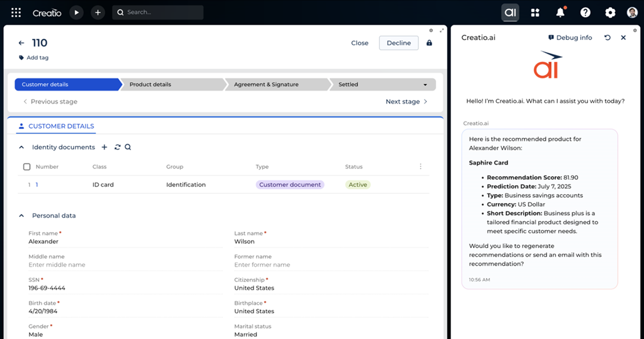Go back with the arrow beside 110
The height and width of the screenshot is (339, 644).
21,43
